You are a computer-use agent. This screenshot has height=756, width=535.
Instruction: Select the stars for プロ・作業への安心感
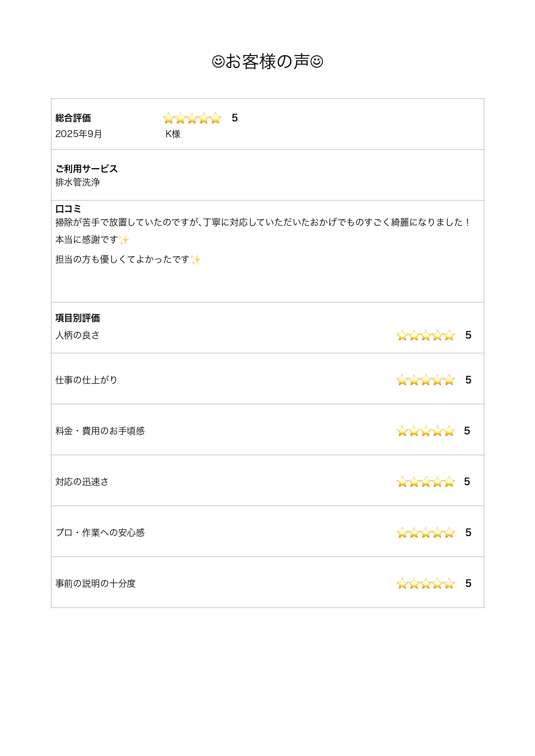click(425, 533)
